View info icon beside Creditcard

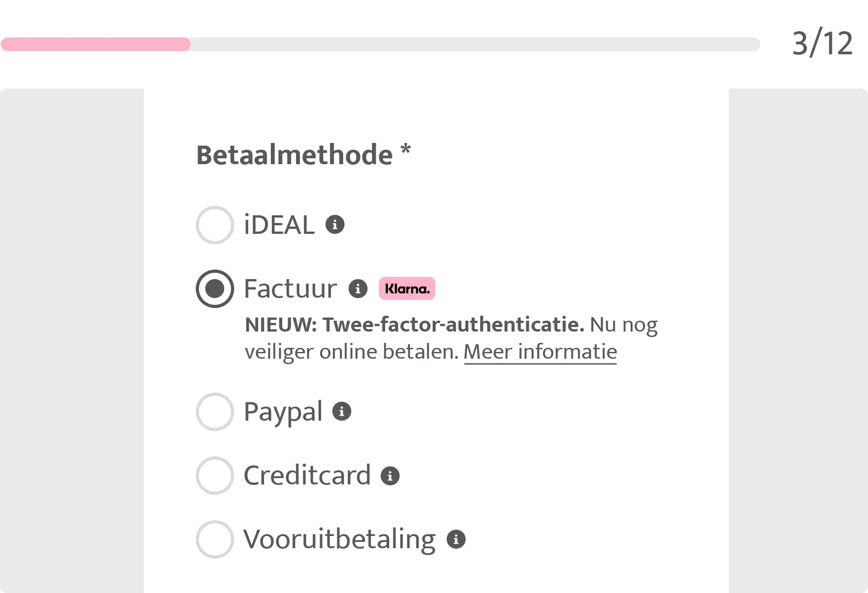tap(390, 476)
